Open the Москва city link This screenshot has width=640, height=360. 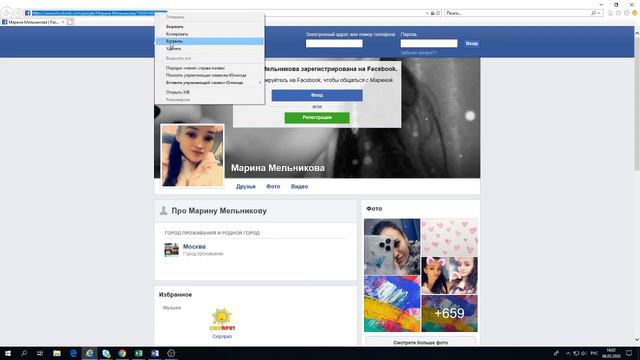194,247
